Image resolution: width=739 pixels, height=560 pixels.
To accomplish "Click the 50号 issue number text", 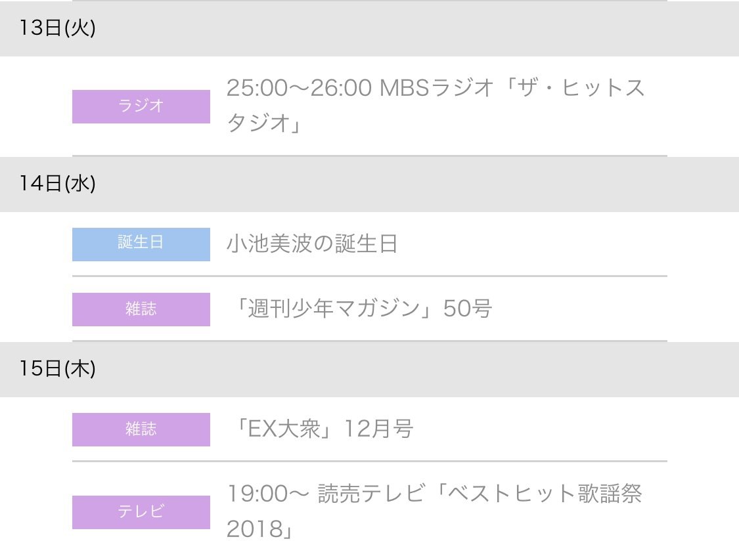I will [468, 309].
